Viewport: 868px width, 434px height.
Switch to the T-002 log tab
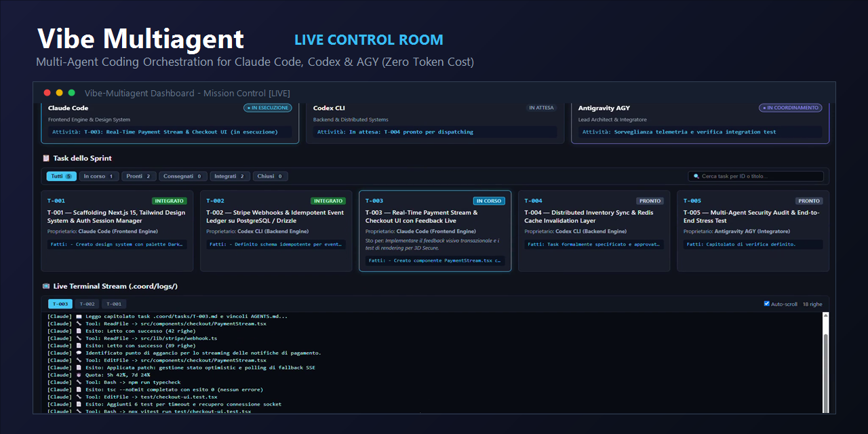88,304
